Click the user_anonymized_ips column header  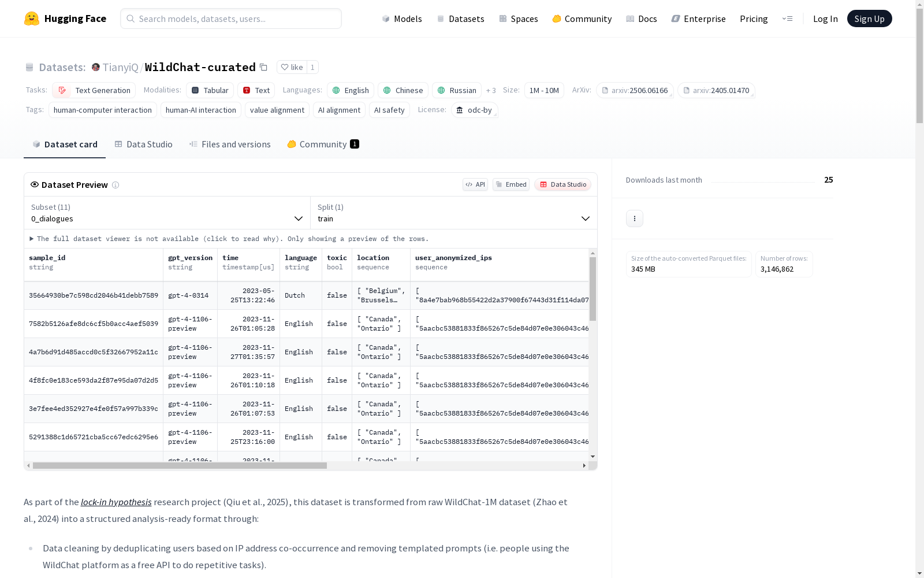click(x=500, y=265)
